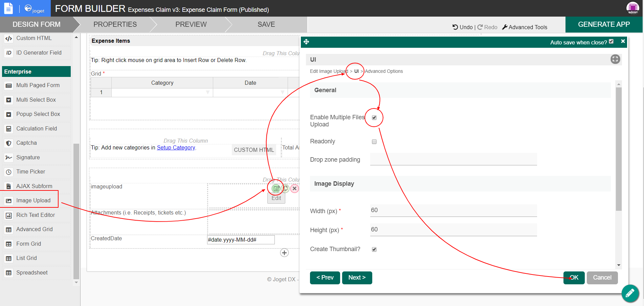Image resolution: width=644 pixels, height=306 pixels.
Task: Click the red delete icon on imageupload field
Action: tap(294, 188)
